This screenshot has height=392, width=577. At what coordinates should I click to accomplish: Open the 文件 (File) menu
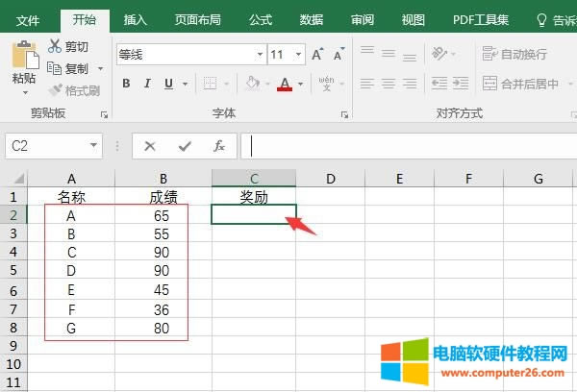coord(29,19)
